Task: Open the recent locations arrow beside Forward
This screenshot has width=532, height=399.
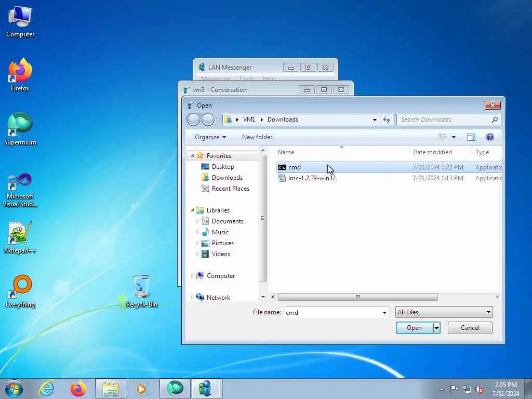Action: (x=218, y=120)
